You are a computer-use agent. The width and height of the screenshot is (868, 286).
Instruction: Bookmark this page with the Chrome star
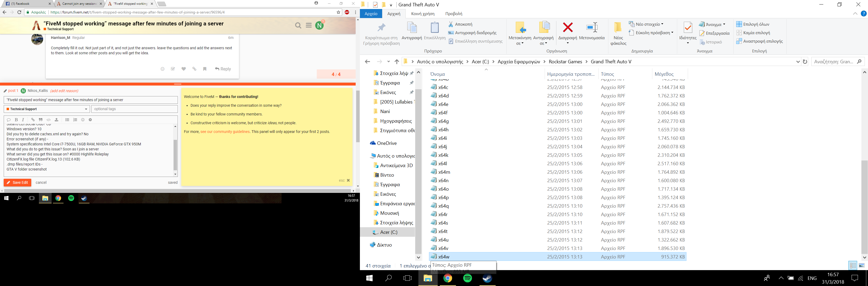coord(338,12)
